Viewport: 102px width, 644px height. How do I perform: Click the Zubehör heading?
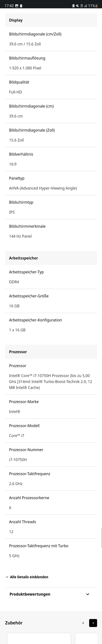point(14,623)
